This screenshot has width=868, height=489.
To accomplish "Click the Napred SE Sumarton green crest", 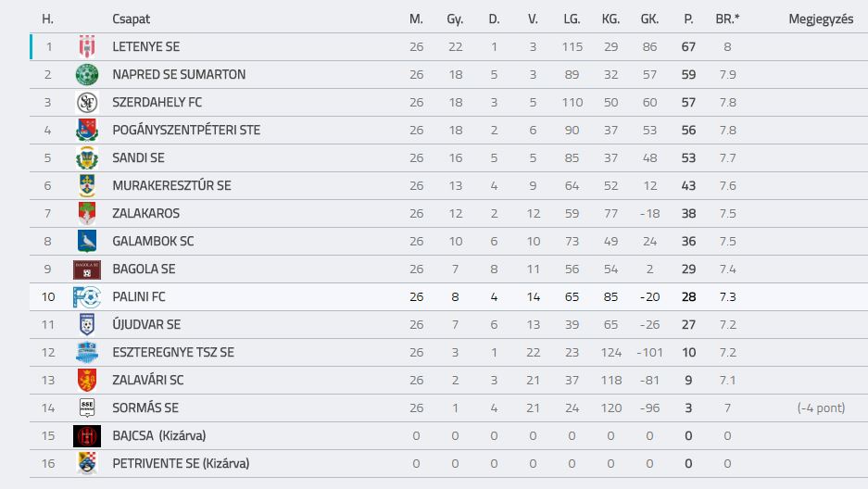I will coord(87,75).
